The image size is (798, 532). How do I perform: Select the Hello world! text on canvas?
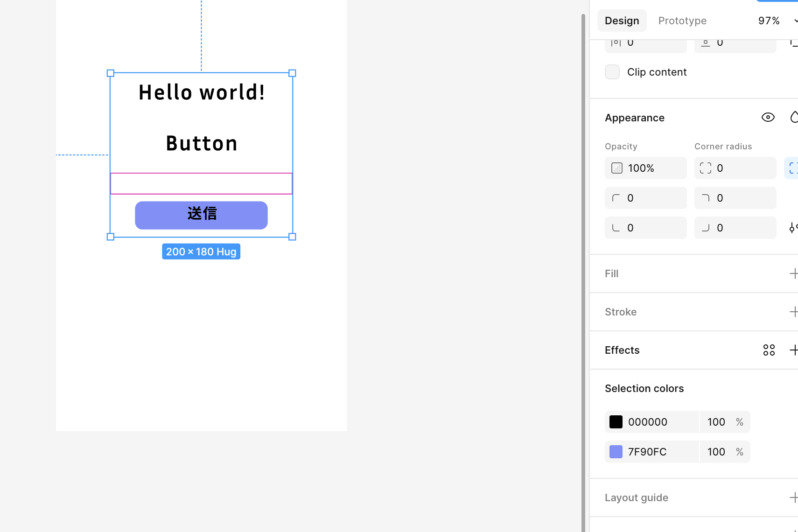coord(202,92)
